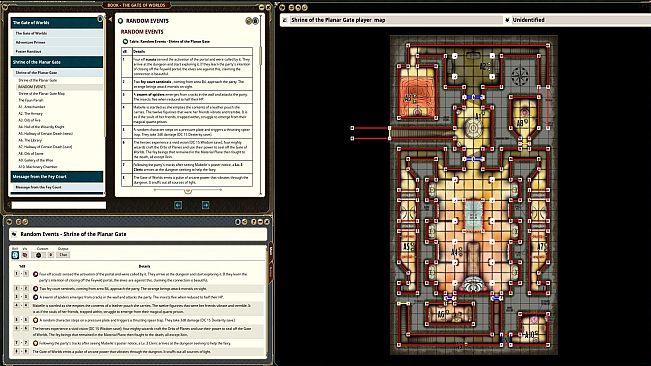Click the book page scrollbar handle

tap(261, 55)
